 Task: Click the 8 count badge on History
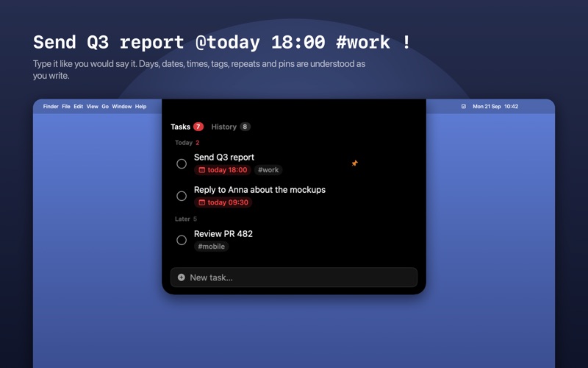(245, 127)
